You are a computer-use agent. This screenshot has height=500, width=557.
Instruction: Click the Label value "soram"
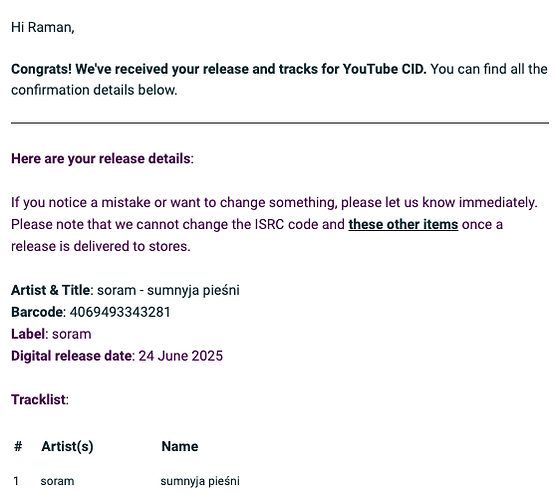(72, 334)
